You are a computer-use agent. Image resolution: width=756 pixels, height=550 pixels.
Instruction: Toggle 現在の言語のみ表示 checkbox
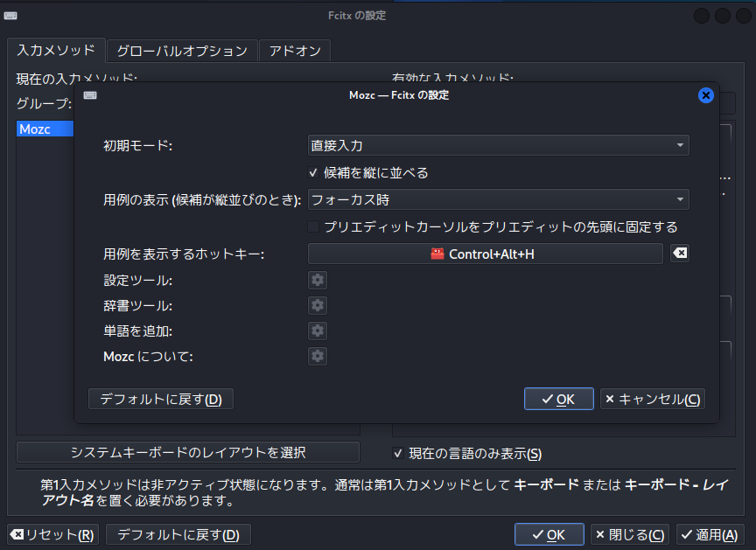coord(398,453)
